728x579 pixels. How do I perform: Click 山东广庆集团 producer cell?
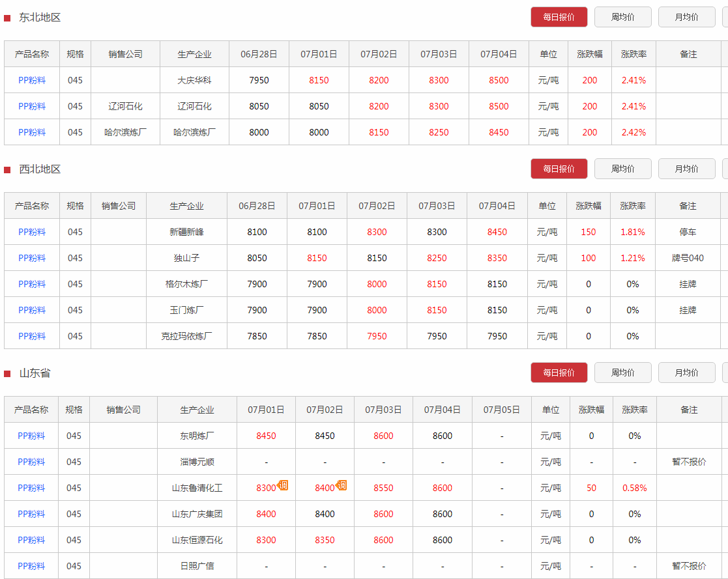point(197,514)
